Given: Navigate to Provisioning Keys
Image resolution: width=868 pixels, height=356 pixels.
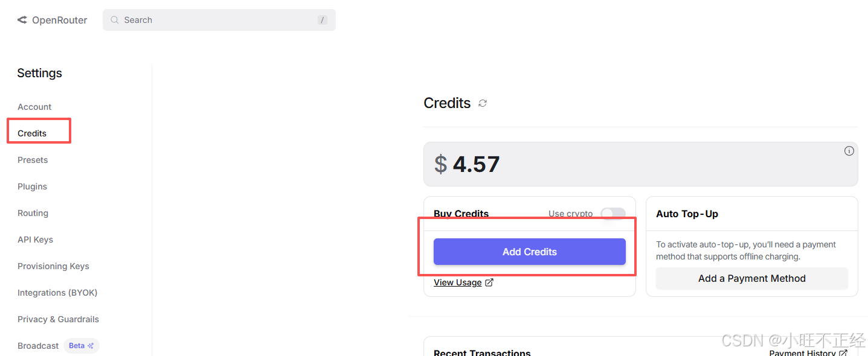Looking at the screenshot, I should coord(53,266).
